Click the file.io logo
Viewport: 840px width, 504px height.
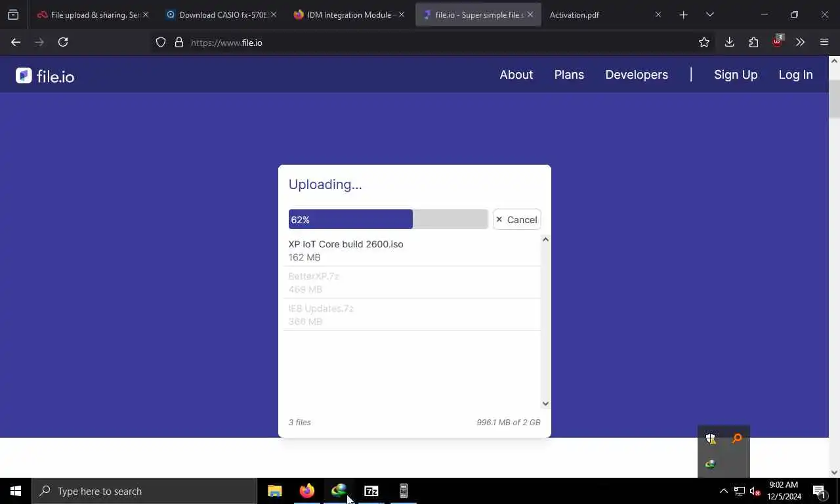click(x=45, y=76)
